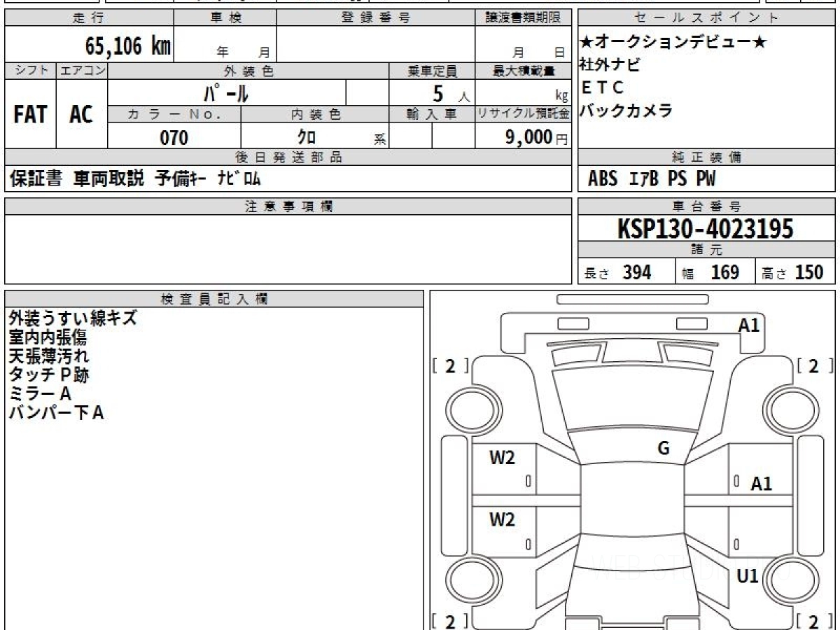
Task: Click the 車台番号 header
Action: [706, 206]
